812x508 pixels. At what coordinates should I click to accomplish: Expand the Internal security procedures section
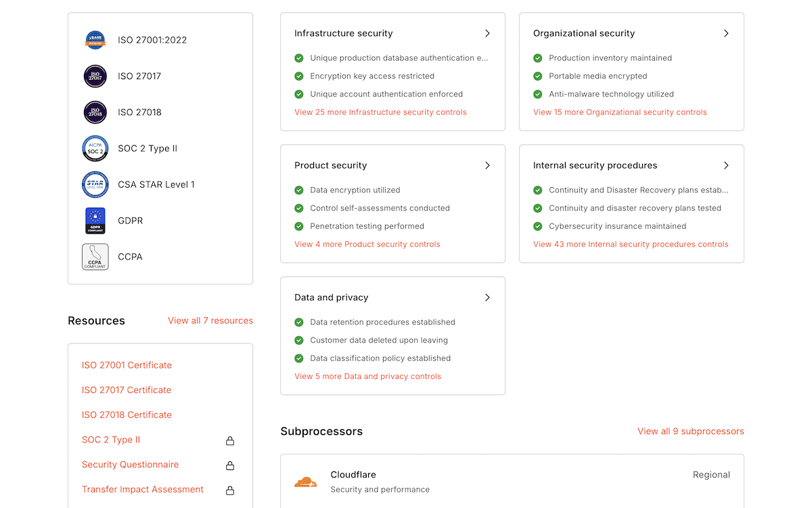(726, 165)
